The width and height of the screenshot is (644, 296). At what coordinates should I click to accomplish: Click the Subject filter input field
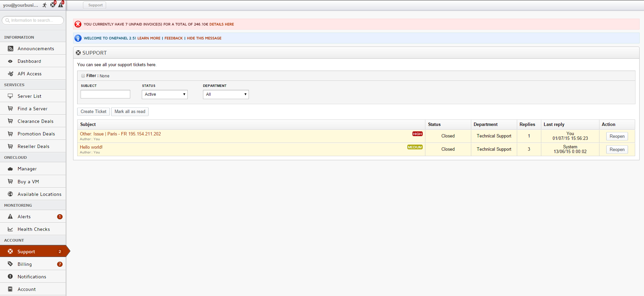[105, 94]
